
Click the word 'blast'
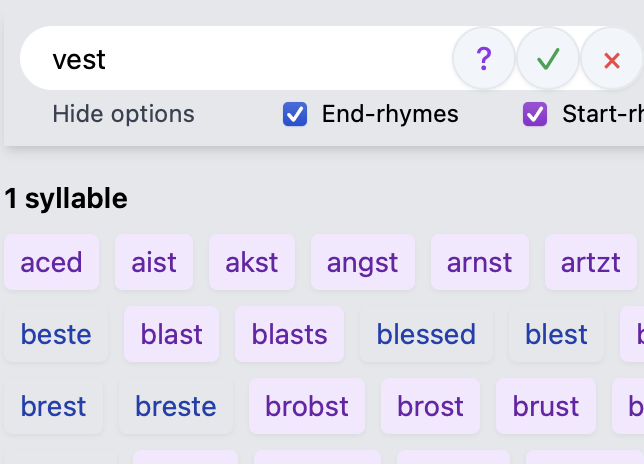pos(172,334)
